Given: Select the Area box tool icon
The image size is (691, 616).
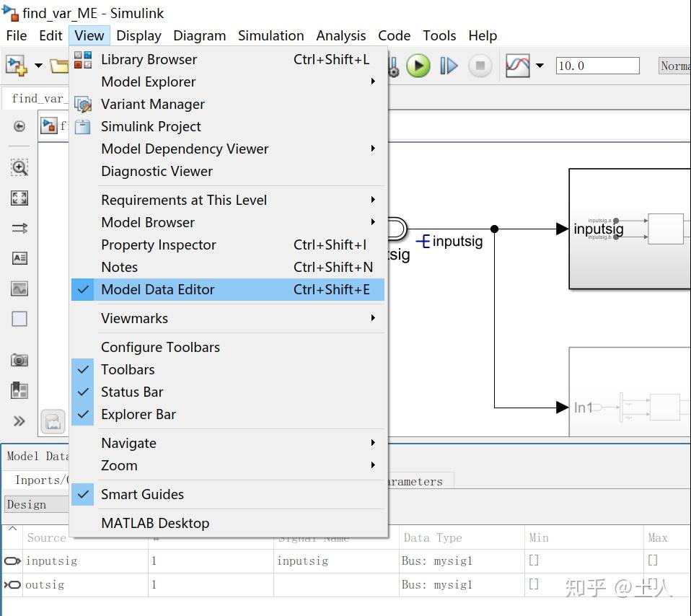Looking at the screenshot, I should (19, 319).
